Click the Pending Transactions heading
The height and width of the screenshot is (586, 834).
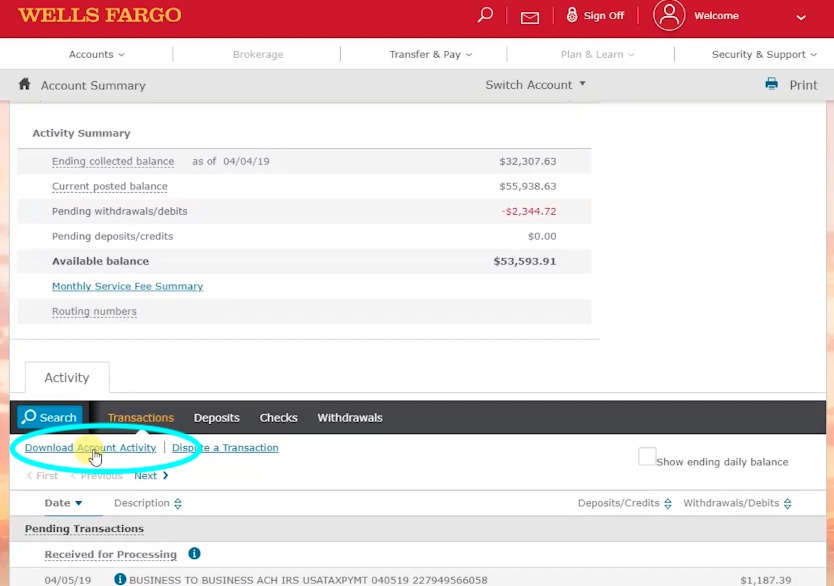click(x=84, y=529)
